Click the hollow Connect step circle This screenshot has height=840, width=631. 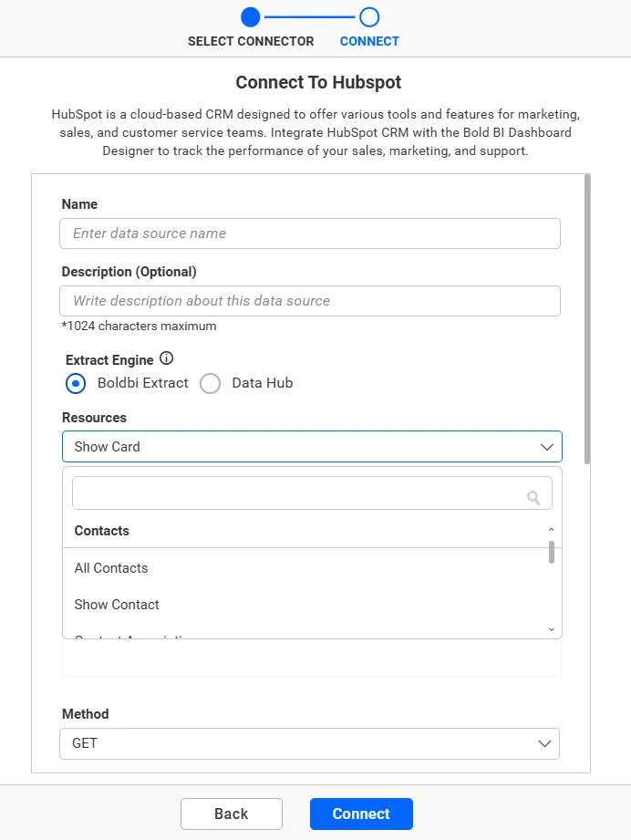coord(369,16)
